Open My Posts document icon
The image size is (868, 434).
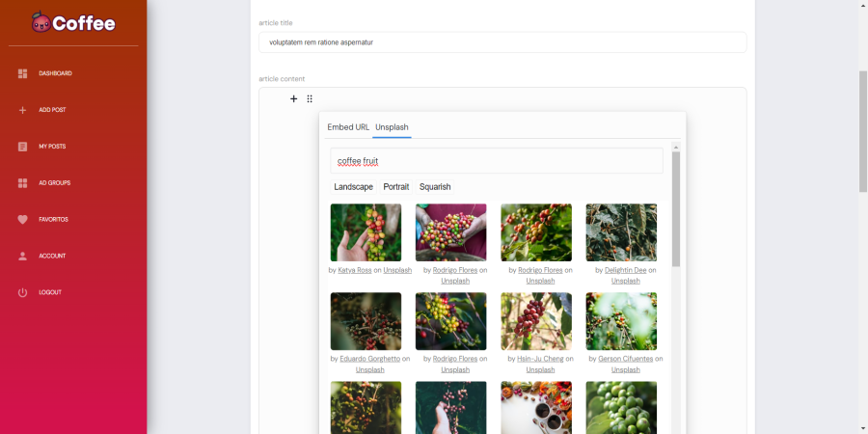[x=22, y=147]
